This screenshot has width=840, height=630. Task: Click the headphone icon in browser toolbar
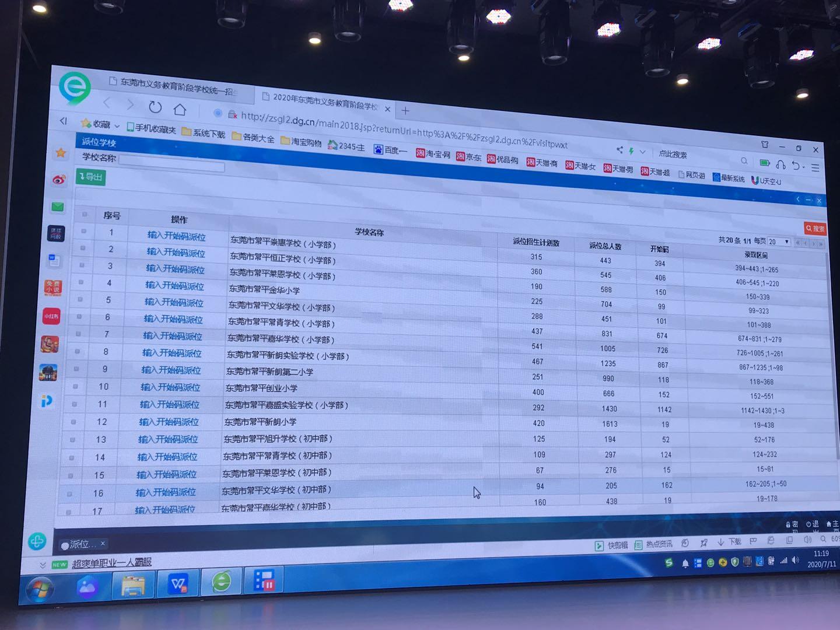pyautogui.click(x=780, y=165)
